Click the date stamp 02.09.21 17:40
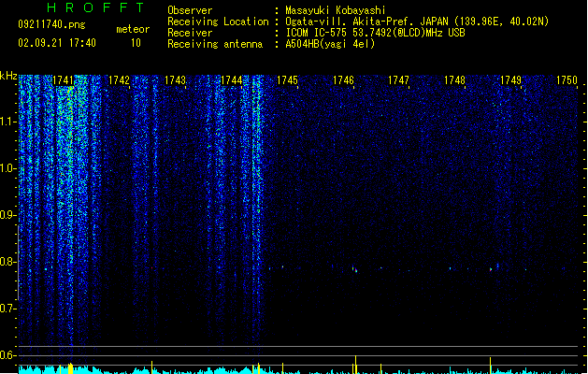 57,43
